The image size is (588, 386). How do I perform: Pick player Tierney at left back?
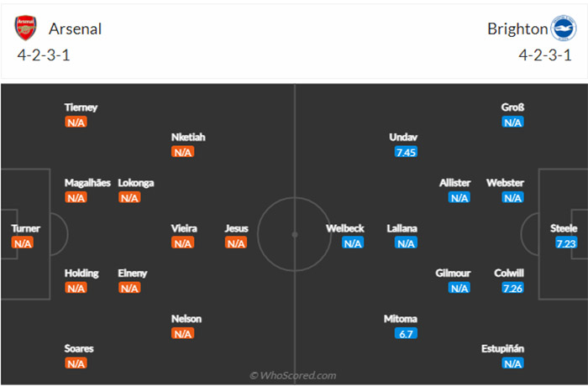[81, 107]
